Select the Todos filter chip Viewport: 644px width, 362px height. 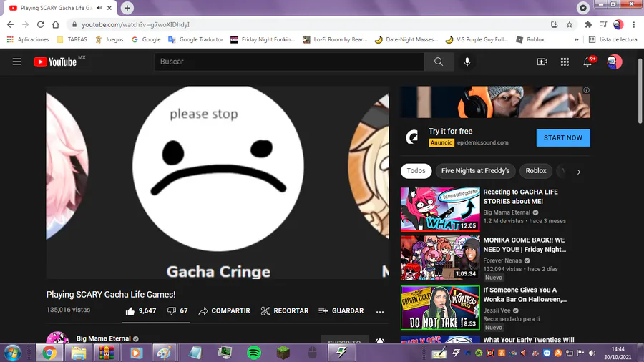416,171
